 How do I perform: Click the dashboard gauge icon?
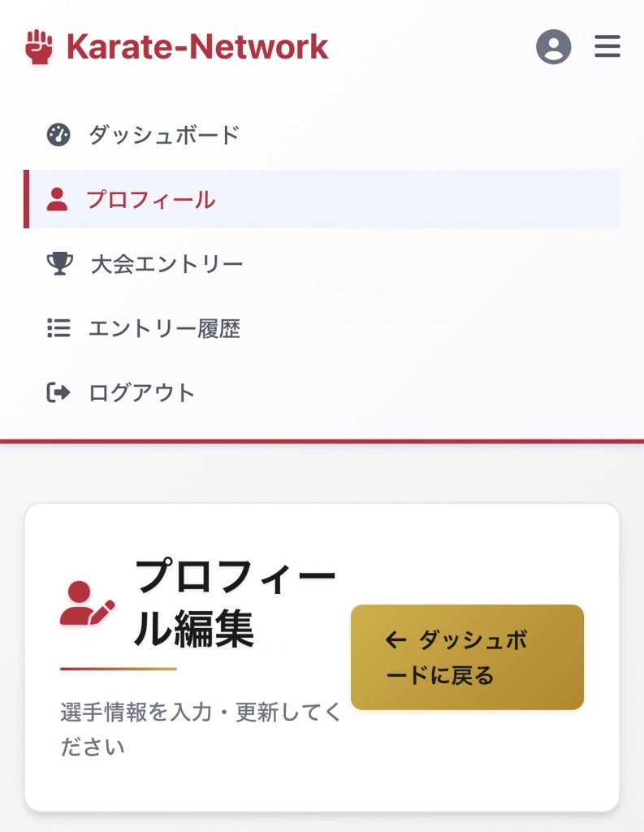click(x=58, y=135)
